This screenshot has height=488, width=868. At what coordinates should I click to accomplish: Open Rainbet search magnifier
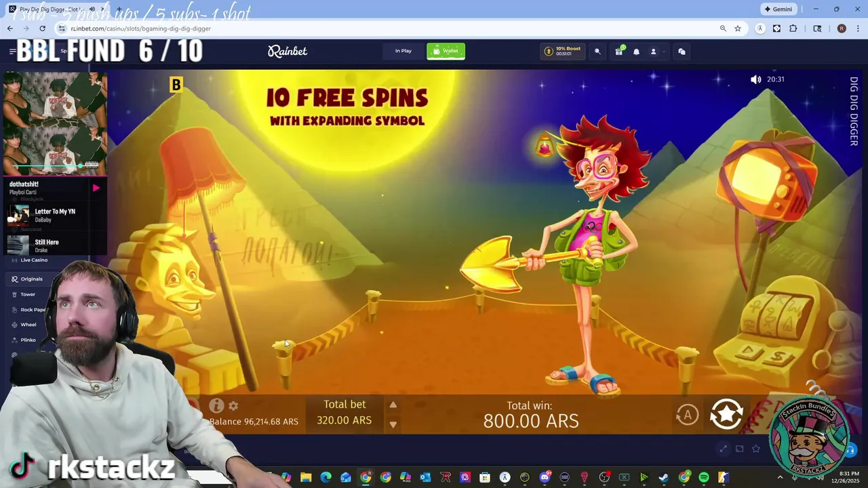tap(597, 52)
